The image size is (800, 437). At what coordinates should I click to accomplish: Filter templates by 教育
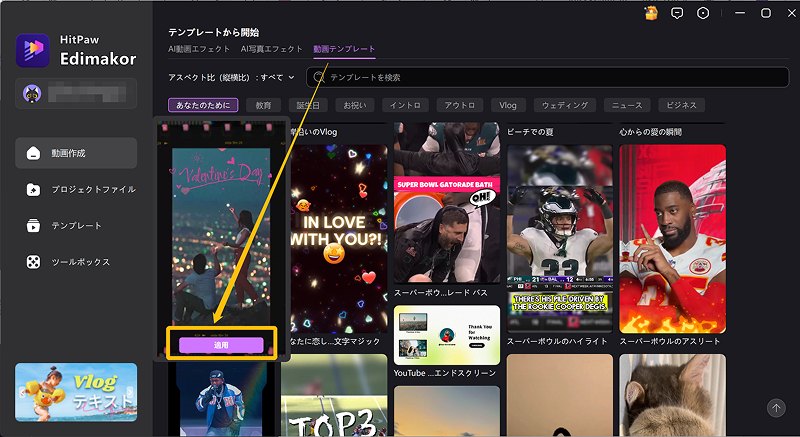(x=264, y=106)
